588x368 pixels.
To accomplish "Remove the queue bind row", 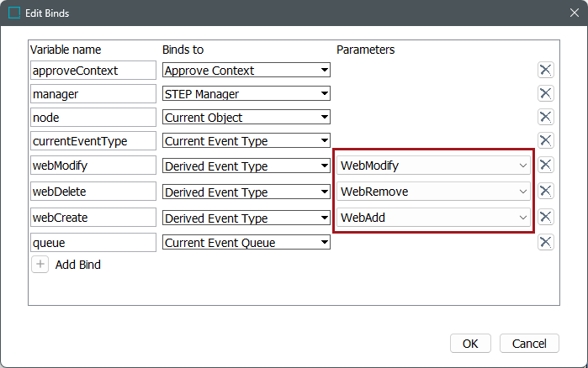I will click(545, 243).
